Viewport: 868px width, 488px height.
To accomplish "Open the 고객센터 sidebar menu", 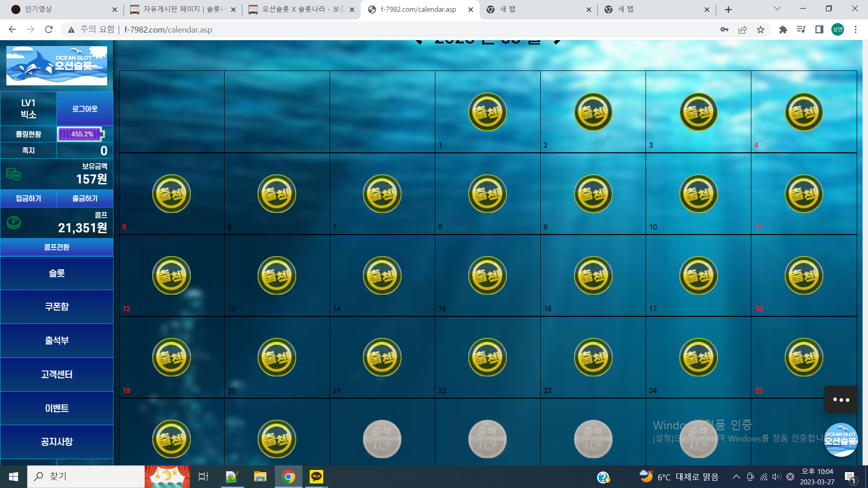I will click(x=57, y=375).
